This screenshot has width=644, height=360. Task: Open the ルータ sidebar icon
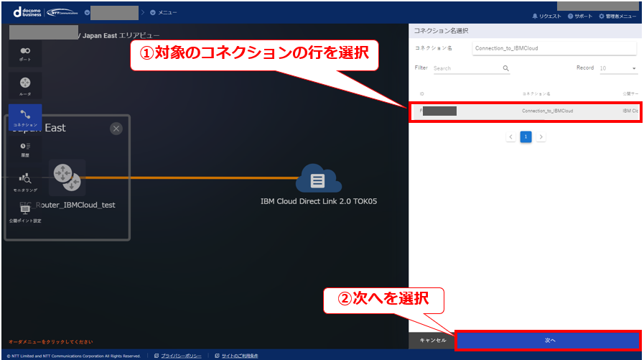coord(25,86)
